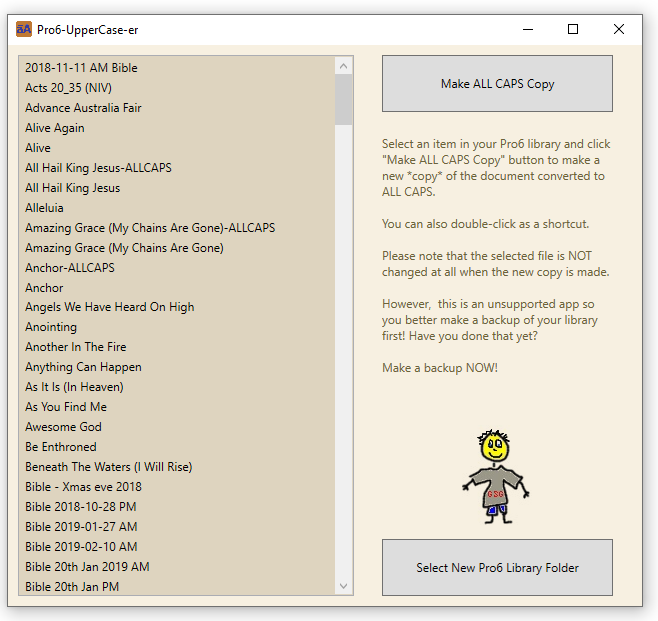Screen dimensions: 658x621
Task: Close the Pro6-UpperCase-er window
Action: click(619, 29)
